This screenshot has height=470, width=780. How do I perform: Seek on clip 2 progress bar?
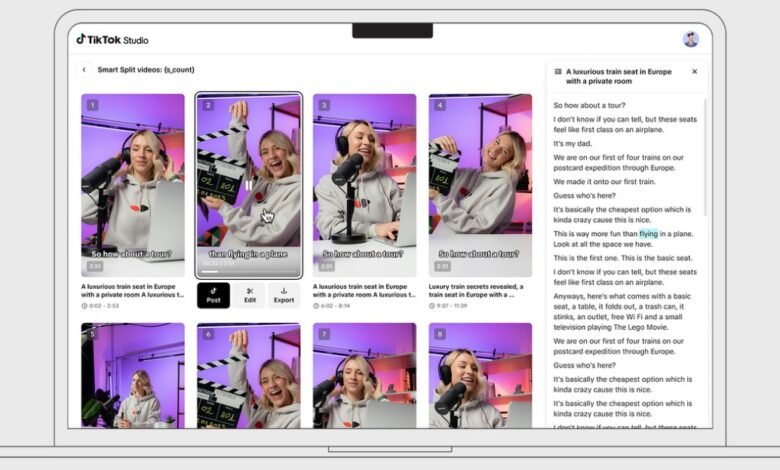(x=249, y=272)
